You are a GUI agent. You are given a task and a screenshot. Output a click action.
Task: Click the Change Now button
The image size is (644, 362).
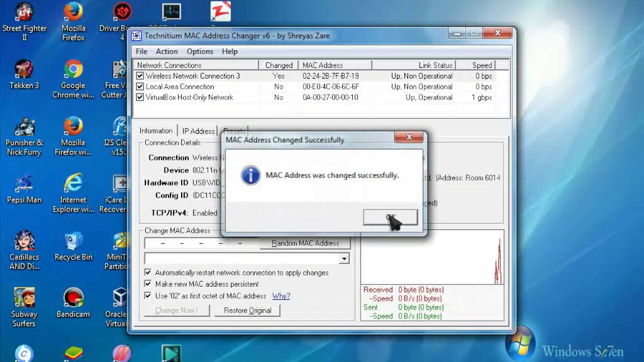coord(177,310)
